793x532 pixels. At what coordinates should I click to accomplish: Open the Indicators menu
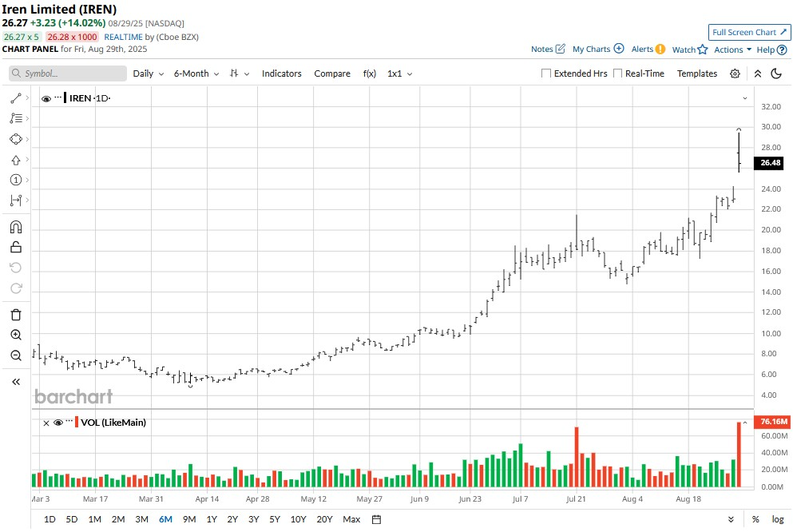click(x=282, y=73)
